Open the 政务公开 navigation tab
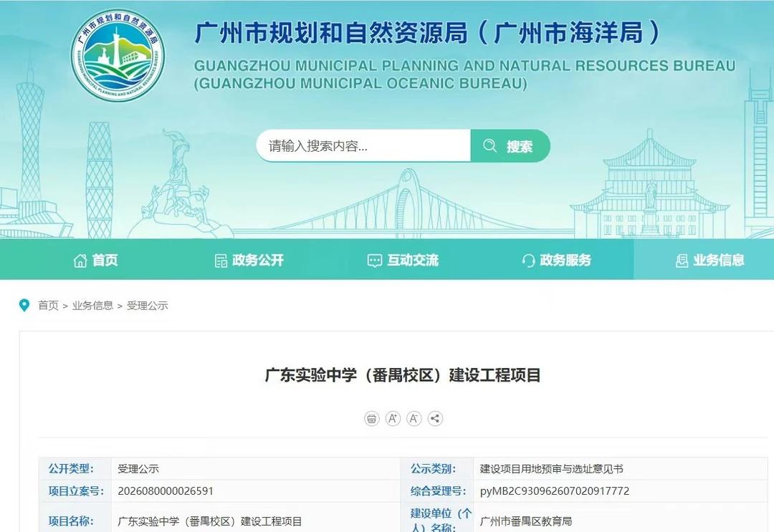The image size is (774, 532). (x=249, y=260)
